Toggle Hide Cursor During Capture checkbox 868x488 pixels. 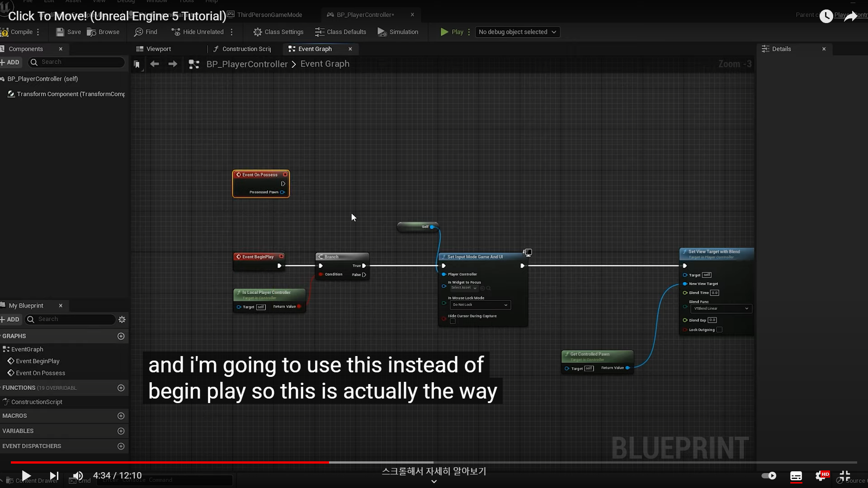point(453,321)
